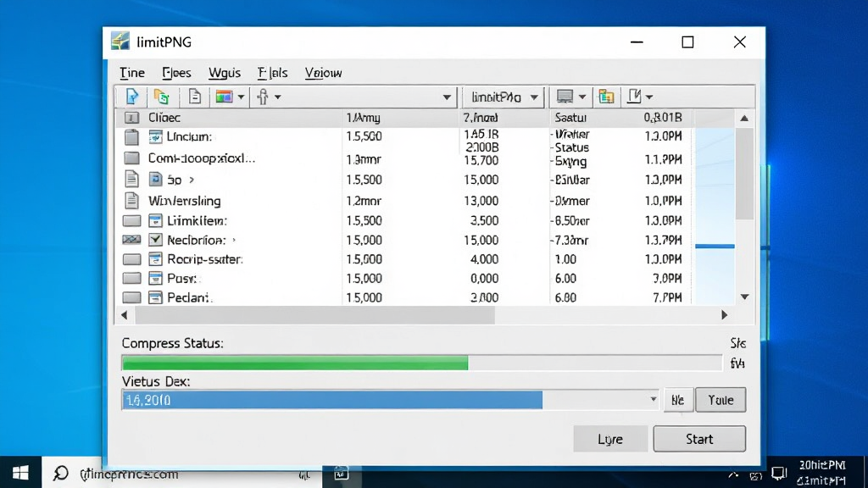Toggle the box left of Com-tcoopxioxl... row
Image resolution: width=868 pixels, height=488 pixels.
[131, 158]
